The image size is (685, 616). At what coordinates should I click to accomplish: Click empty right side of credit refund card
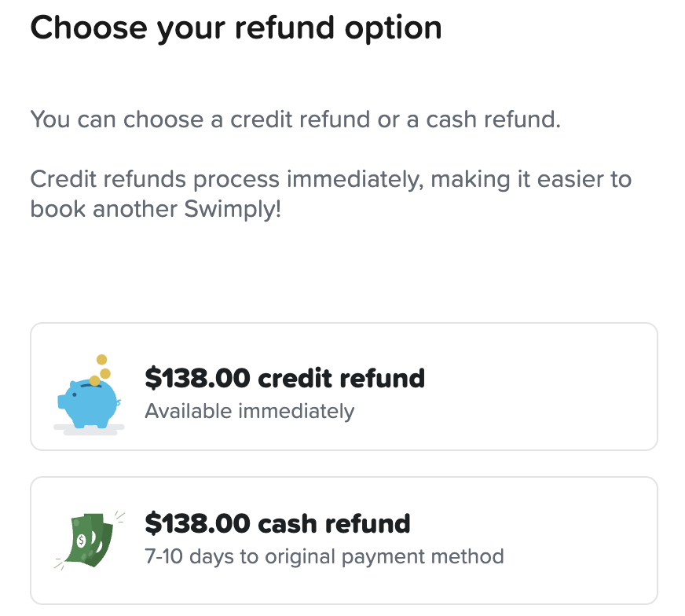(x=566, y=387)
